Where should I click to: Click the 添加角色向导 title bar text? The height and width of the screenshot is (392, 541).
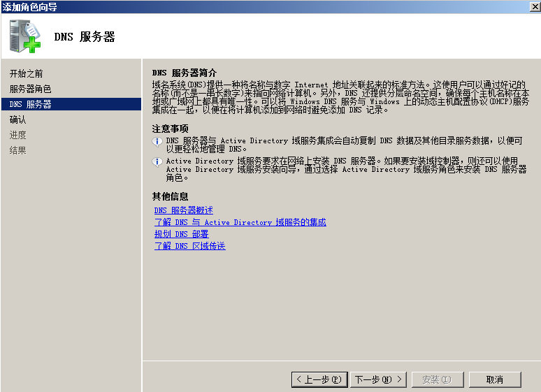pyautogui.click(x=29, y=6)
